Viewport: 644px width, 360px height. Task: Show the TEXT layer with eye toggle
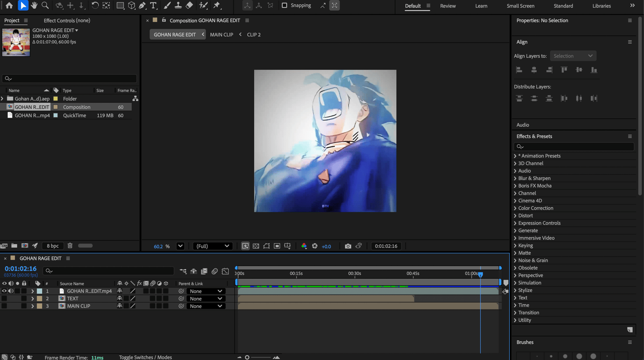[4, 299]
